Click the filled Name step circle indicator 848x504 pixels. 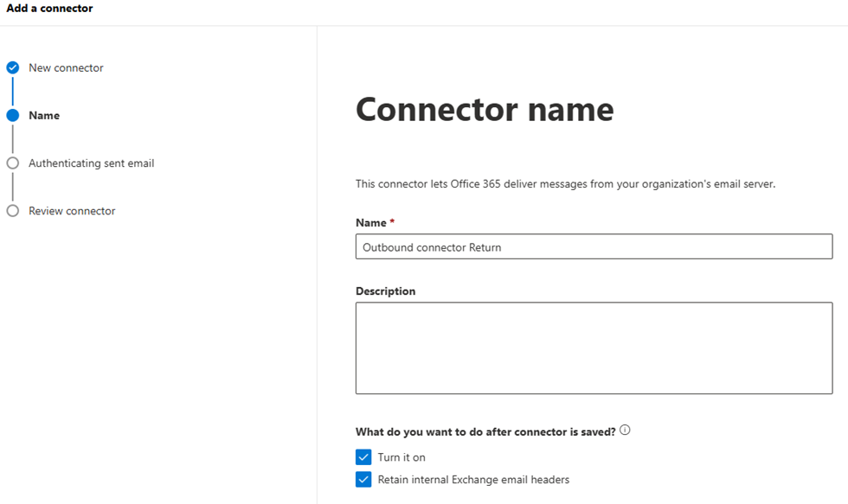pos(12,115)
